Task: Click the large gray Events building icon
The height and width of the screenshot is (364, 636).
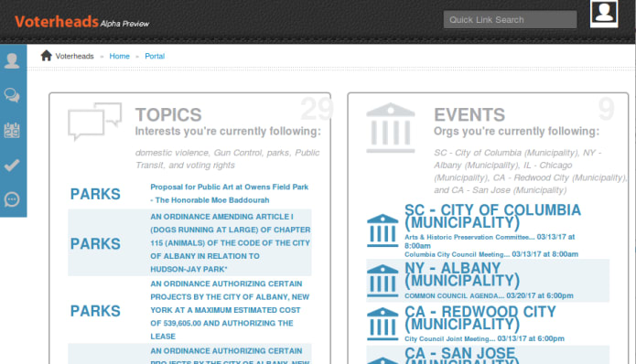Action: click(x=391, y=128)
